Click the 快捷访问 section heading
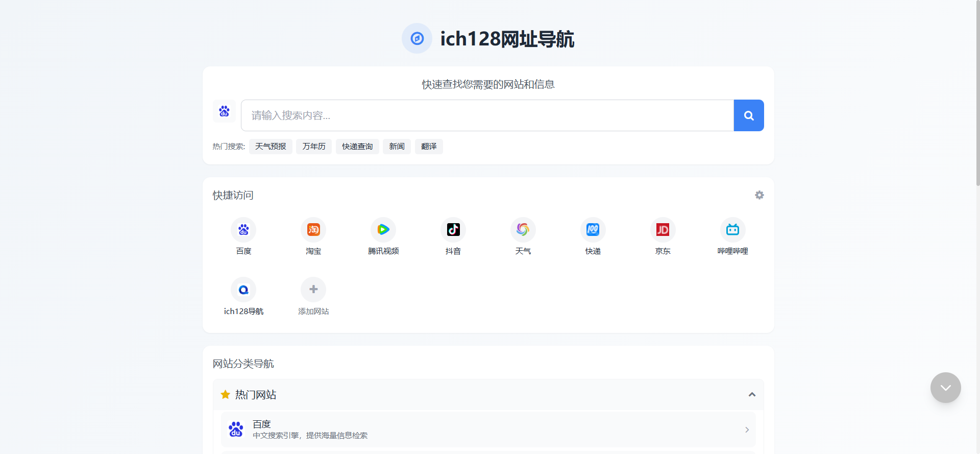The width and height of the screenshot is (980, 454). click(233, 195)
